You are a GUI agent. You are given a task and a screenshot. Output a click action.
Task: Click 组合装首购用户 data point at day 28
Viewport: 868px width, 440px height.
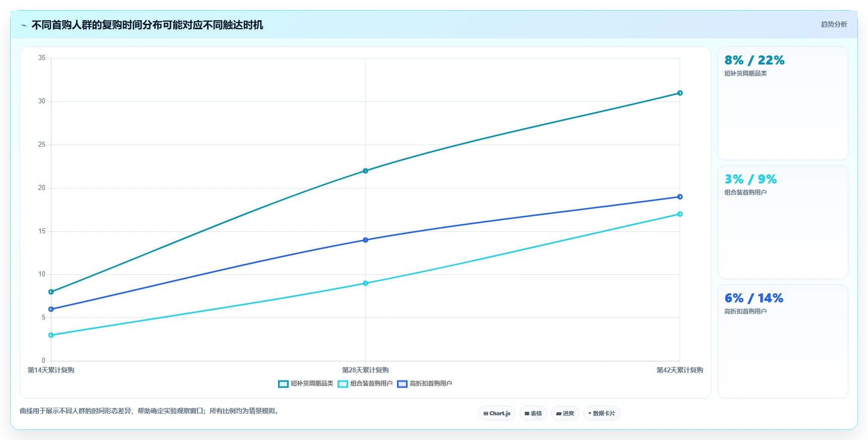pos(365,283)
